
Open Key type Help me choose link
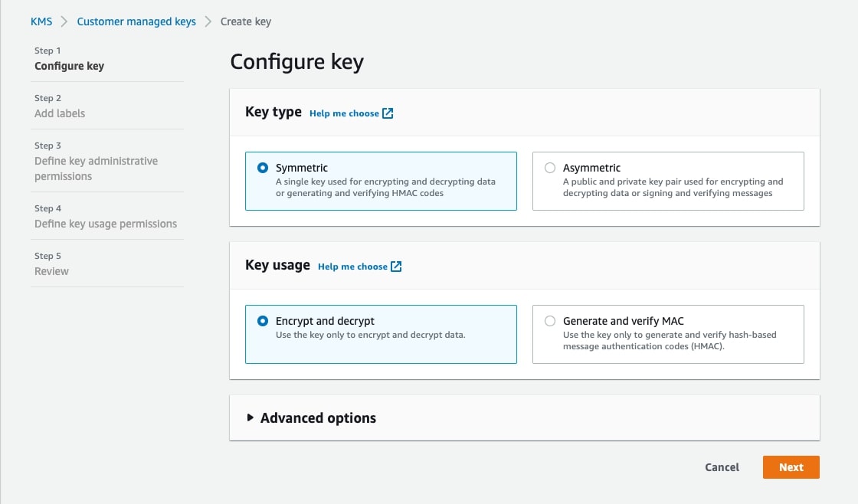tap(344, 113)
